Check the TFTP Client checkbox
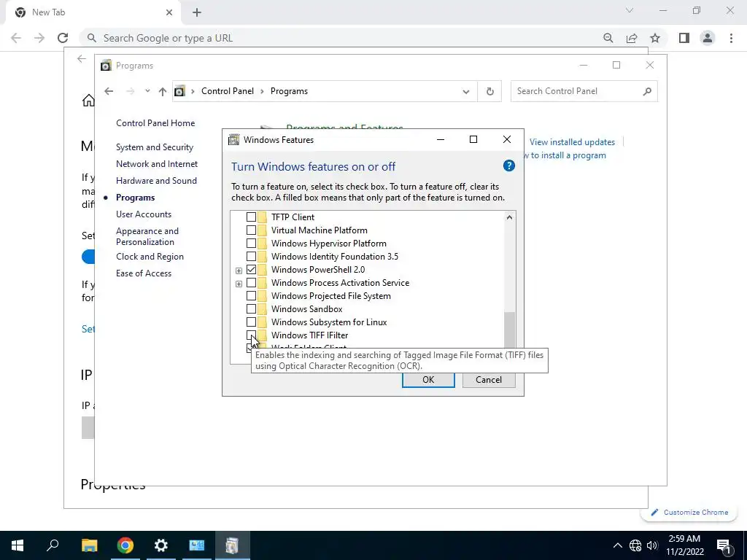Viewport: 747px width, 560px height. 251,217
